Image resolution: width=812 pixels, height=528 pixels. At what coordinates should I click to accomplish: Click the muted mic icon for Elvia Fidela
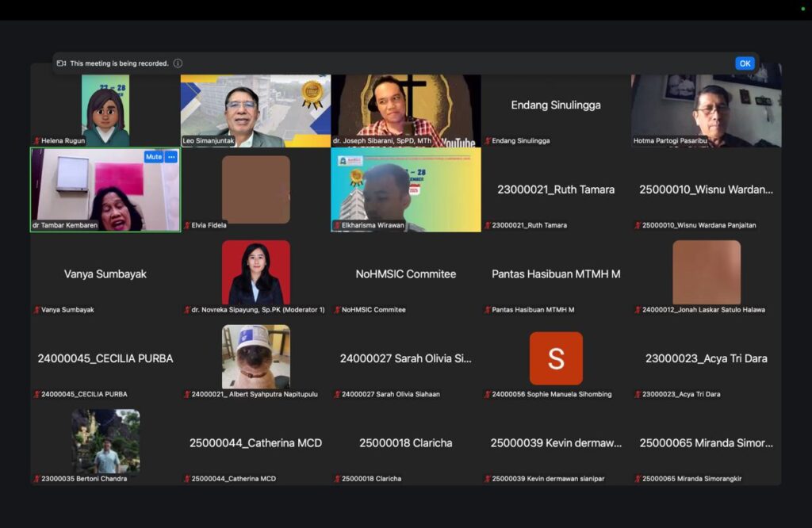187,225
